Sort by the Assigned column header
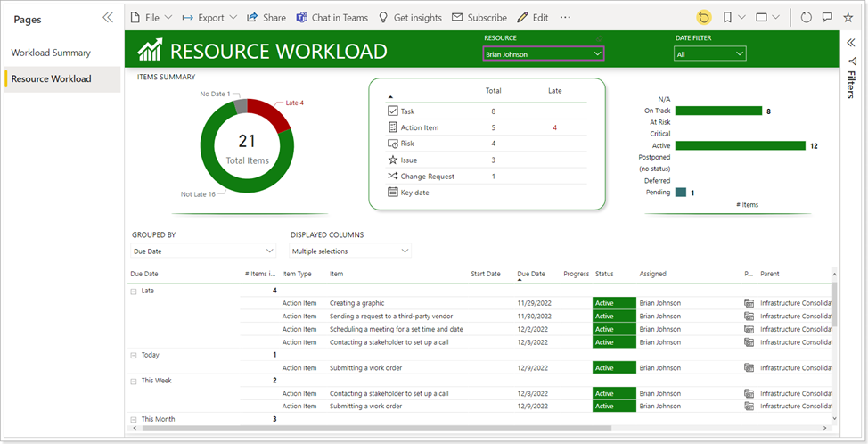Image resolution: width=868 pixels, height=444 pixels. click(652, 274)
